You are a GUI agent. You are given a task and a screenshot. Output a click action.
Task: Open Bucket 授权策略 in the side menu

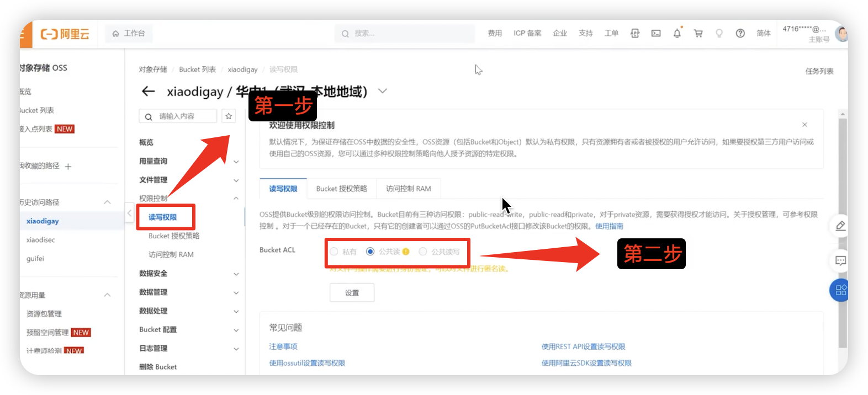pyautogui.click(x=174, y=236)
